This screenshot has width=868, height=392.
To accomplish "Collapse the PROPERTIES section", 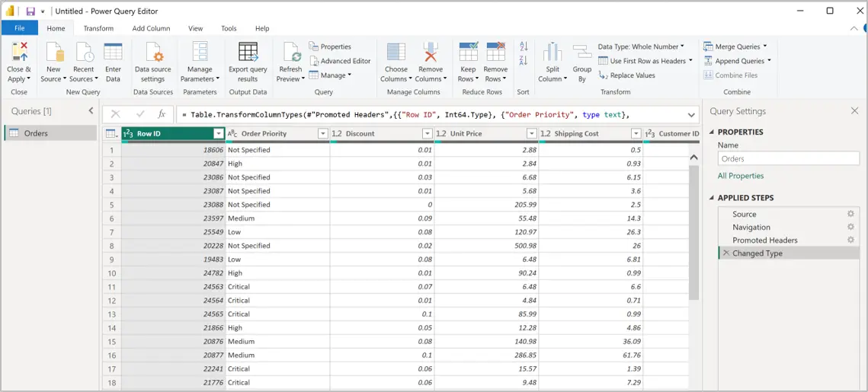I will click(712, 132).
